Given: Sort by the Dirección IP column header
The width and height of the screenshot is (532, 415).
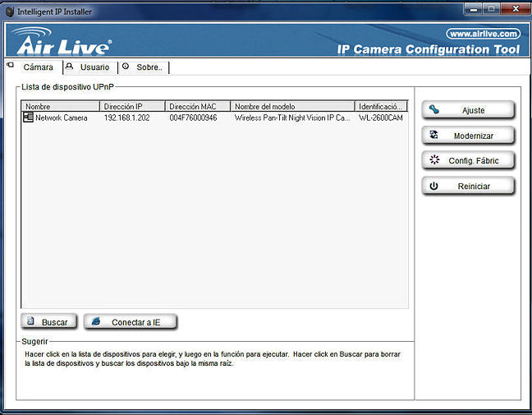Looking at the screenshot, I should 132,106.
